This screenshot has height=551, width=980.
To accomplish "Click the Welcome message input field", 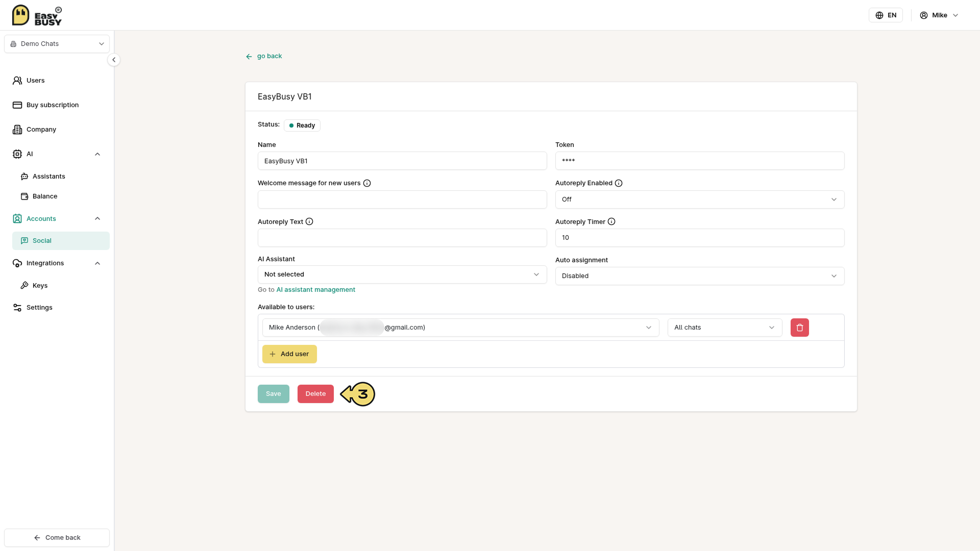I will [x=402, y=199].
